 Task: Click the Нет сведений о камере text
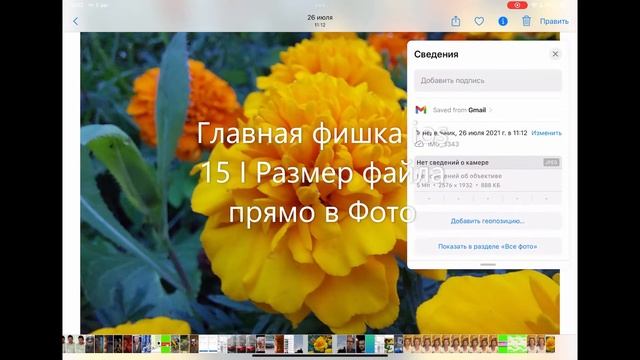pos(452,162)
